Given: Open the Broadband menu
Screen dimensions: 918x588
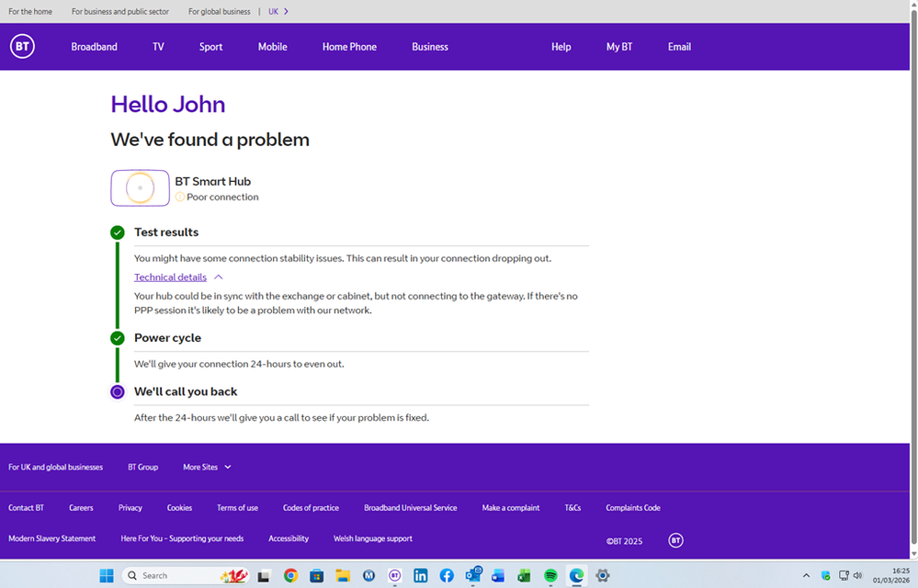Looking at the screenshot, I should coord(95,47).
